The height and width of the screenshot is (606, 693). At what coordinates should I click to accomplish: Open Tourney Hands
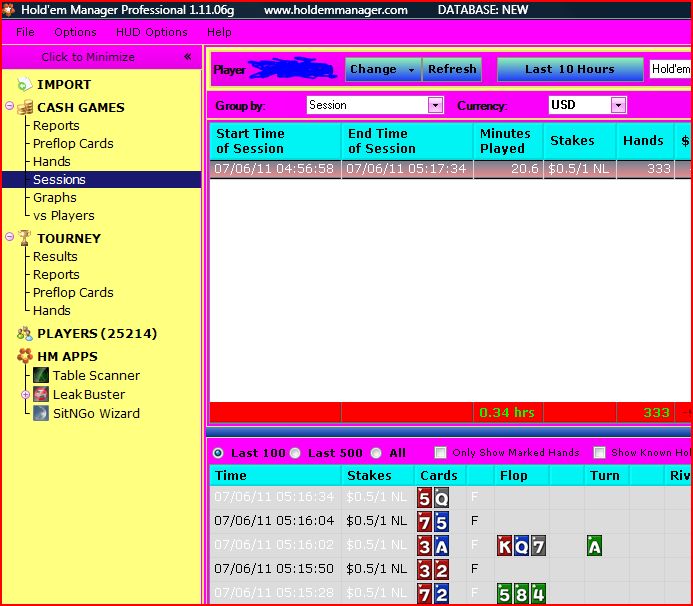(x=52, y=311)
